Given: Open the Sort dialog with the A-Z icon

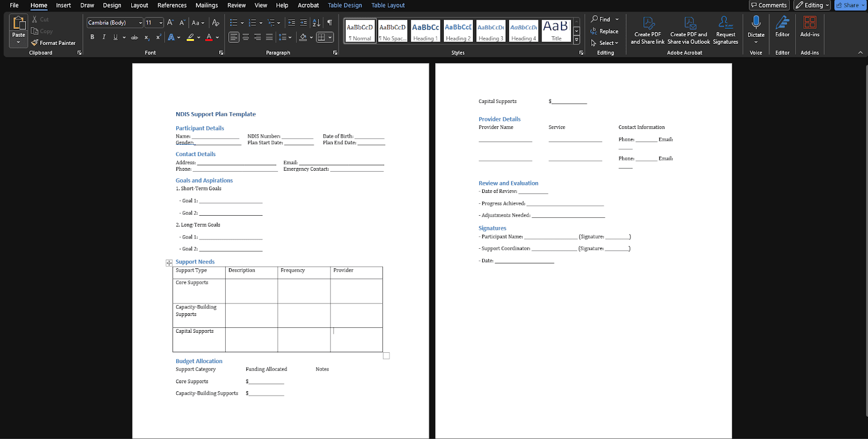Looking at the screenshot, I should (316, 23).
